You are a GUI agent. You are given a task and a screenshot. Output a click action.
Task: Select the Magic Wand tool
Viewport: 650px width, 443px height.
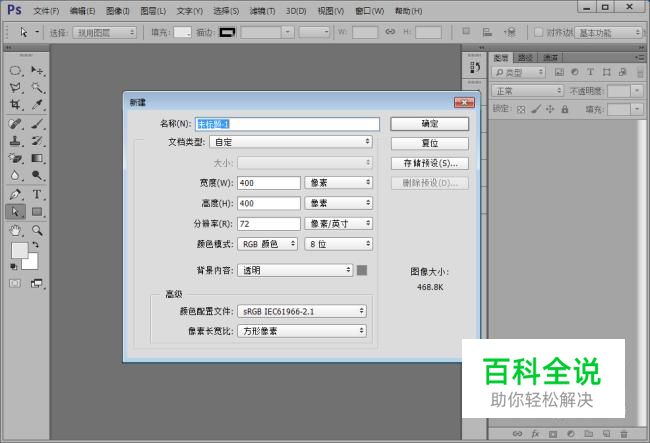pos(37,87)
